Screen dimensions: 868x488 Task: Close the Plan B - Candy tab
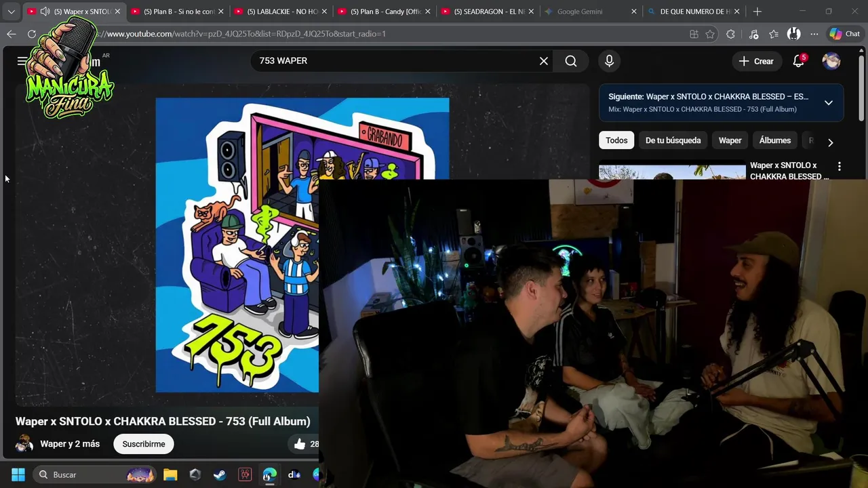tap(427, 12)
